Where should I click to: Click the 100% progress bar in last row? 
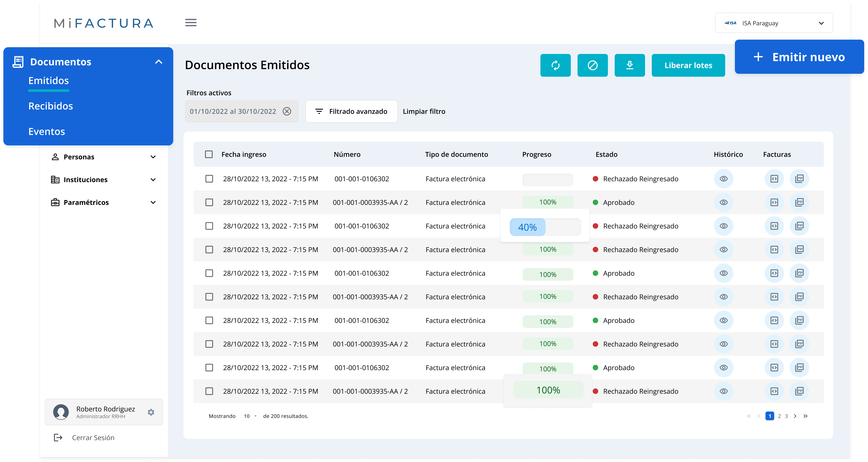pos(548,390)
